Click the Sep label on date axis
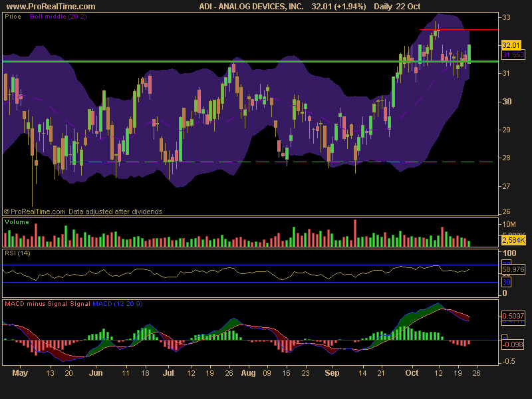Image resolution: width=532 pixels, height=399 pixels. (332, 373)
